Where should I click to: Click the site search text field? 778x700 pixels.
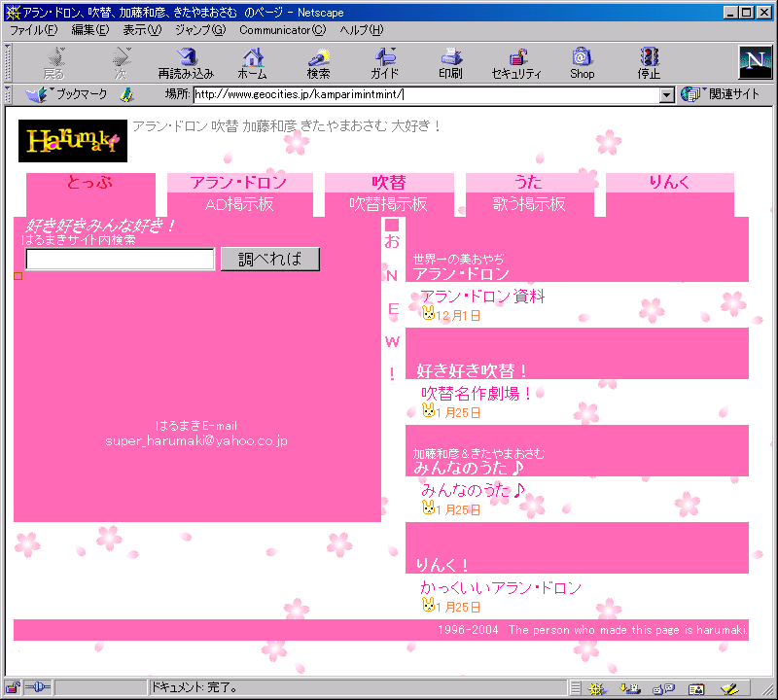120,260
